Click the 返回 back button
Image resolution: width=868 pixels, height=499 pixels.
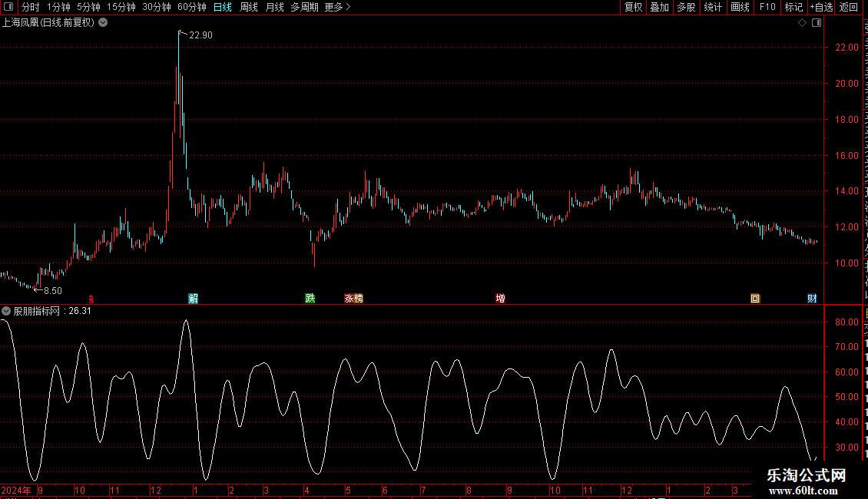[x=848, y=7]
